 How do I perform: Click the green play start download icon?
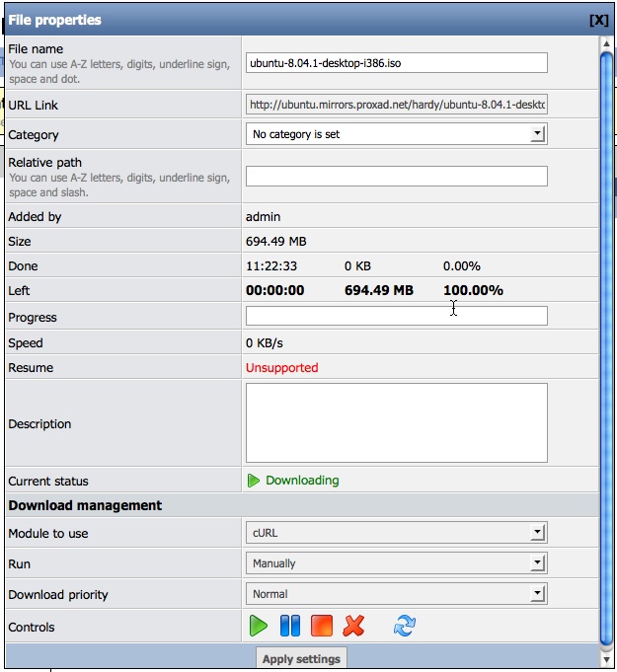click(258, 627)
